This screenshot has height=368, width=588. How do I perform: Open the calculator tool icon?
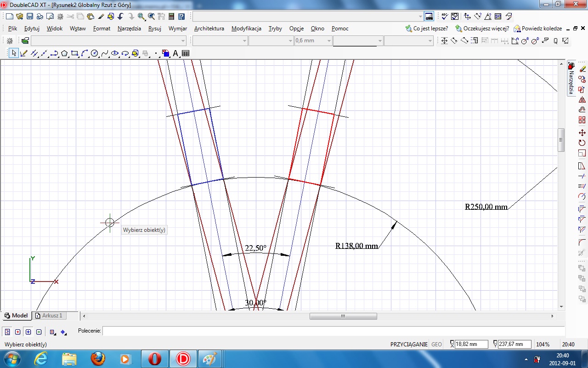pyautogui.click(x=171, y=17)
